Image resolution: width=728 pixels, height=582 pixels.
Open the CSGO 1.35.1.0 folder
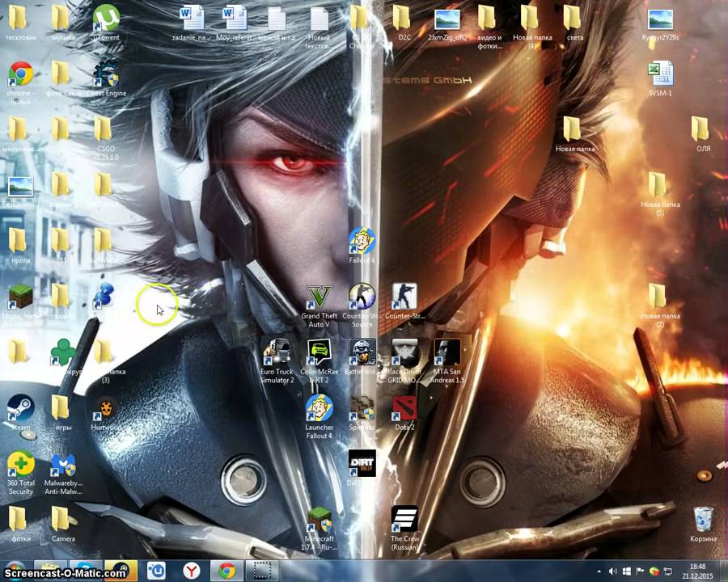click(x=106, y=138)
